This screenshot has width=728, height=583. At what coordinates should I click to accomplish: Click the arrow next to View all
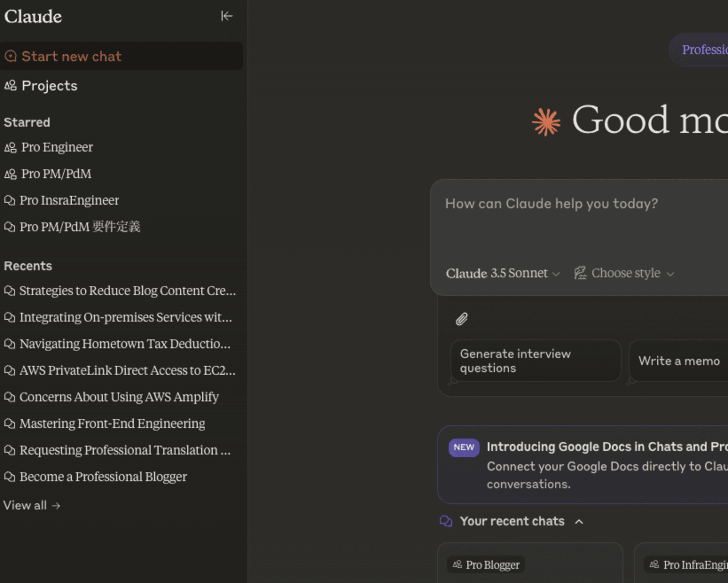coord(56,506)
